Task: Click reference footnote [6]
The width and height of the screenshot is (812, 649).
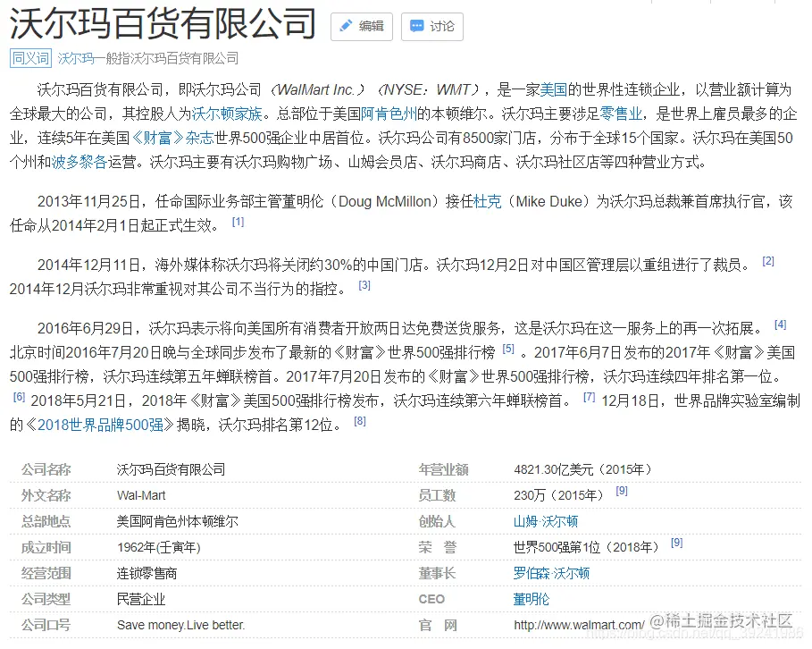Action: point(19,397)
